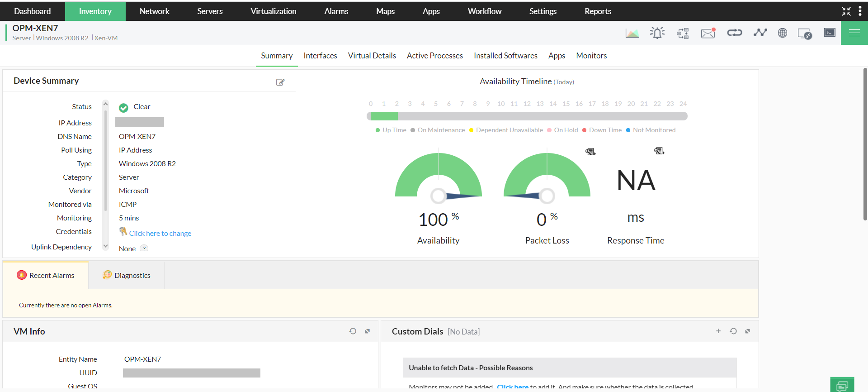Open the globe browser icon
The width and height of the screenshot is (868, 392).
coord(782,33)
